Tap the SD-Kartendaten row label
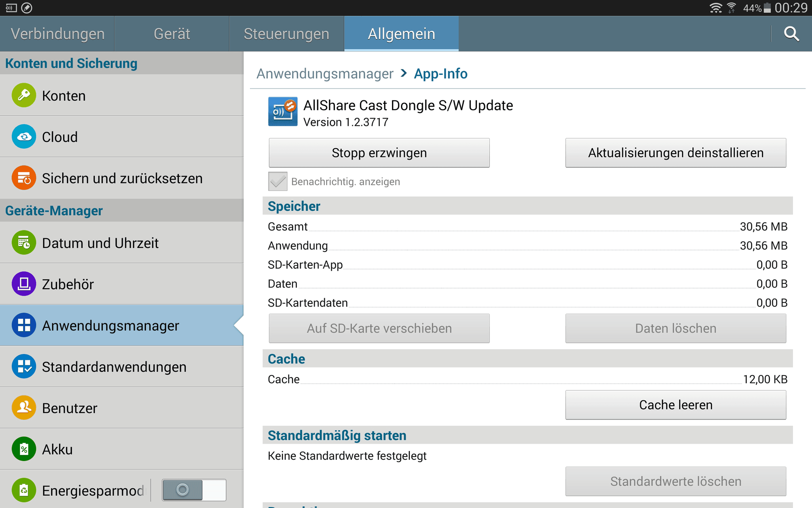The width and height of the screenshot is (812, 508). [308, 303]
